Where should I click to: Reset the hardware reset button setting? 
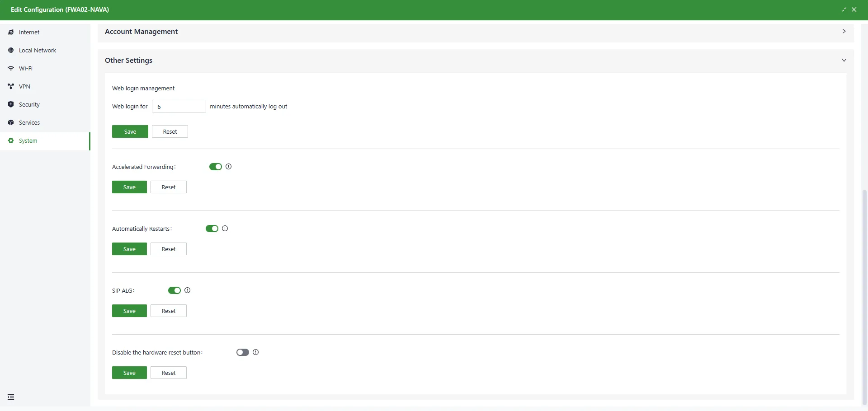pyautogui.click(x=169, y=373)
